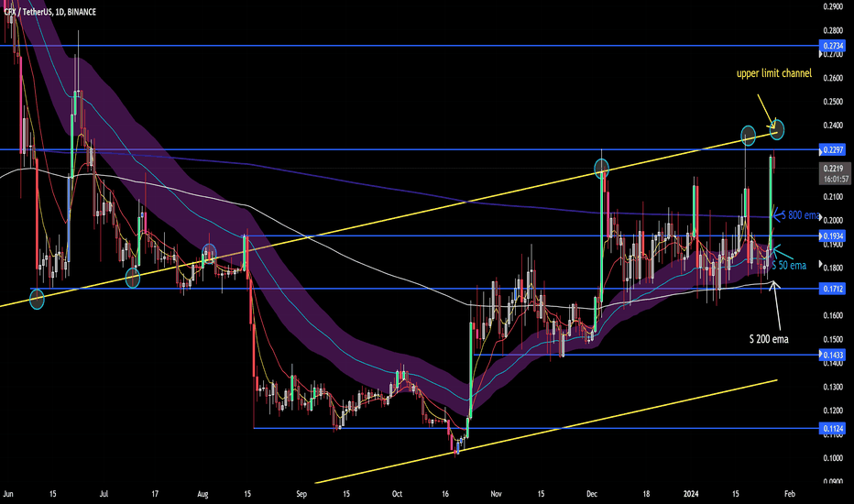
Task: Click the 0.2500 price axis tick
Action: [x=833, y=102]
